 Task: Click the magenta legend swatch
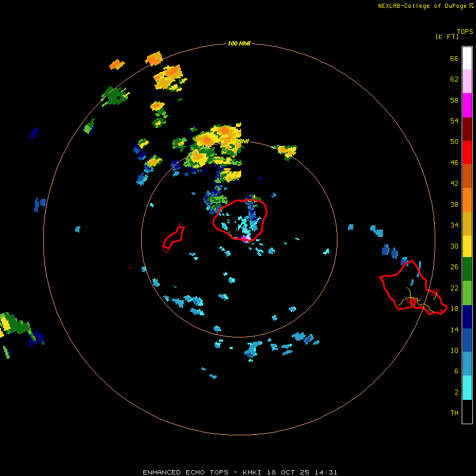point(467,105)
